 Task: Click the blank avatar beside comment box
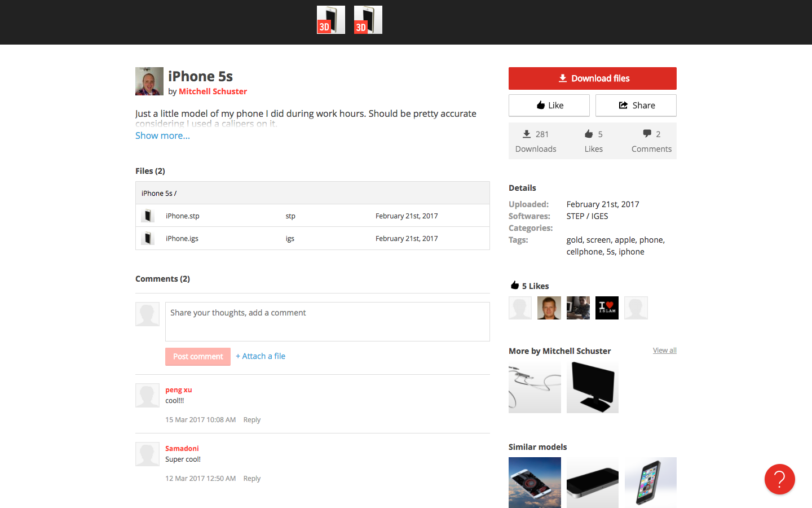(147, 314)
